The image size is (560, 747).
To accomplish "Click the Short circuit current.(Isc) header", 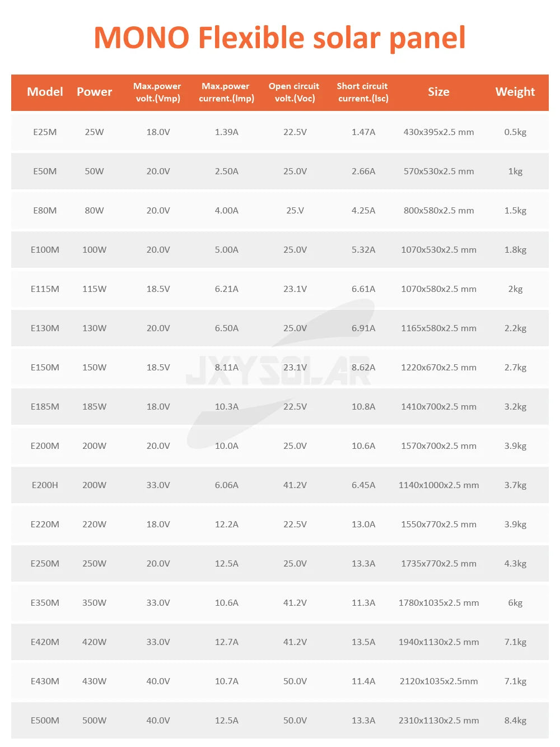I will [x=363, y=92].
